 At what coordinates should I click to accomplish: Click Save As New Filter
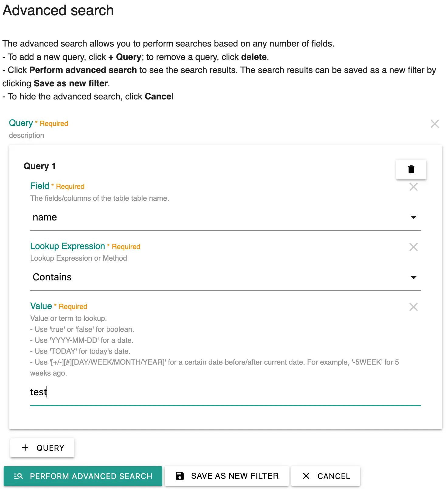point(227,476)
